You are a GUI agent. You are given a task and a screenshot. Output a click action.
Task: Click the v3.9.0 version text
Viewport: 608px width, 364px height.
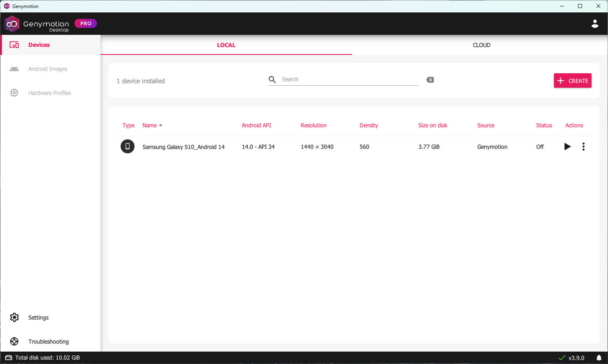(576, 358)
